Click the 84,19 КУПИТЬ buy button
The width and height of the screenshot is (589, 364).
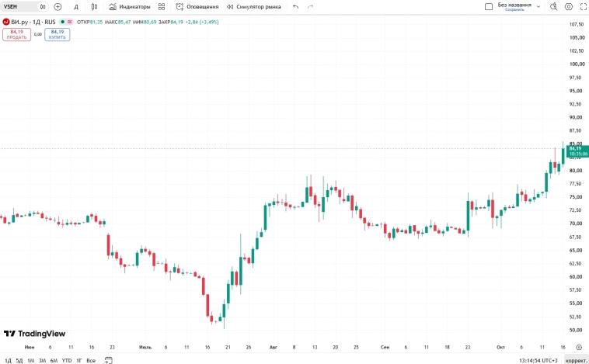pos(57,34)
